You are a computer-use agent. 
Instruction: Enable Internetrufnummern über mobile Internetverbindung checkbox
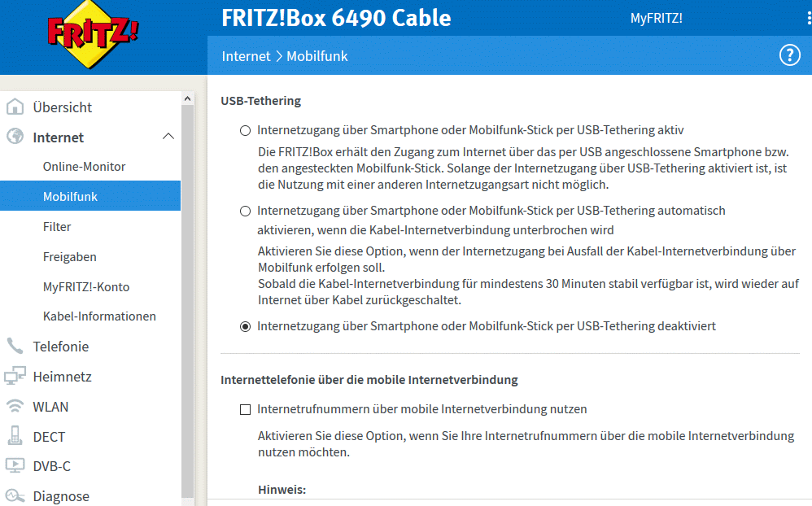(x=245, y=410)
